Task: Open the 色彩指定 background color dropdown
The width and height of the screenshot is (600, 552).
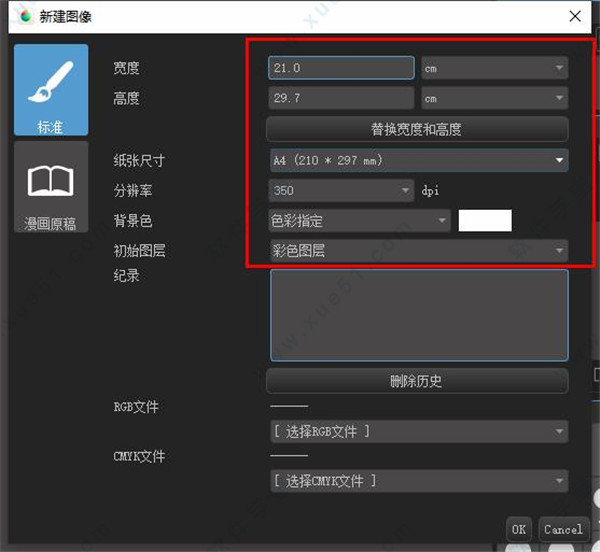Action: (360, 220)
